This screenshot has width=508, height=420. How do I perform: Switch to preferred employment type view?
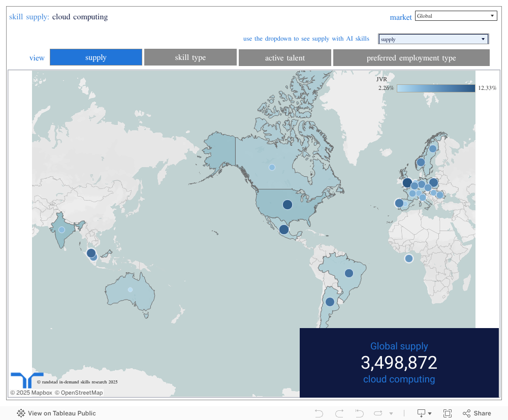[411, 57]
